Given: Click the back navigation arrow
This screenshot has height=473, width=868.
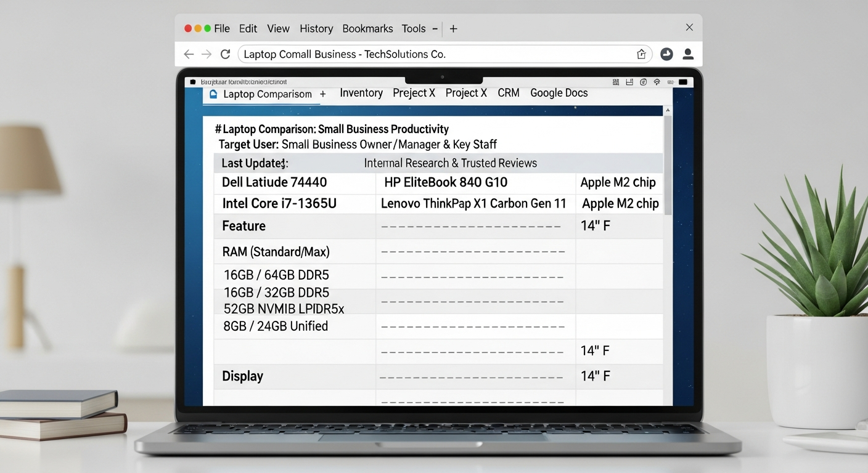Looking at the screenshot, I should coord(189,54).
